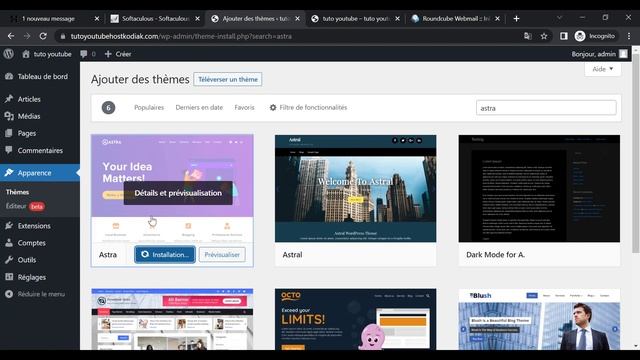Show Derniers en date themes

click(199, 107)
